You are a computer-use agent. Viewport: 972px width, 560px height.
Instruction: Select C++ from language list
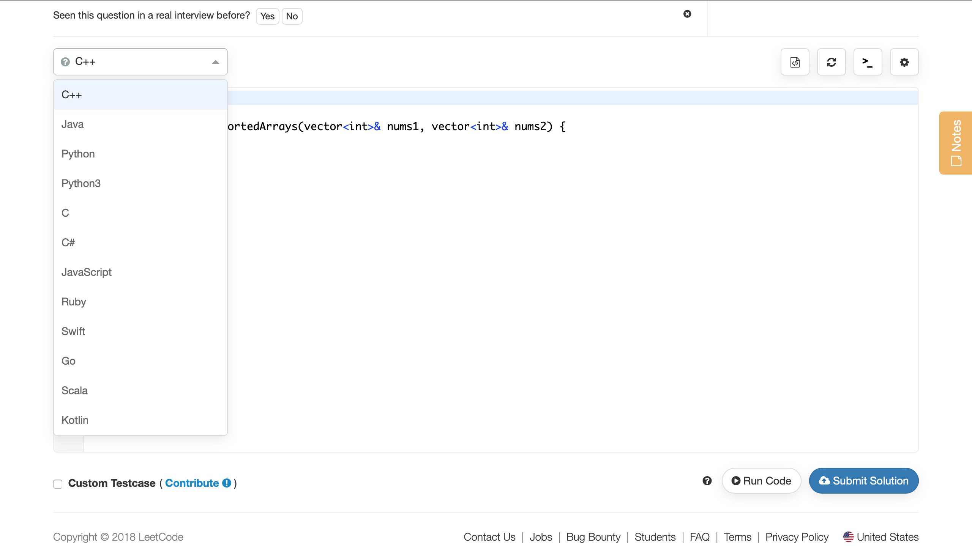point(140,94)
